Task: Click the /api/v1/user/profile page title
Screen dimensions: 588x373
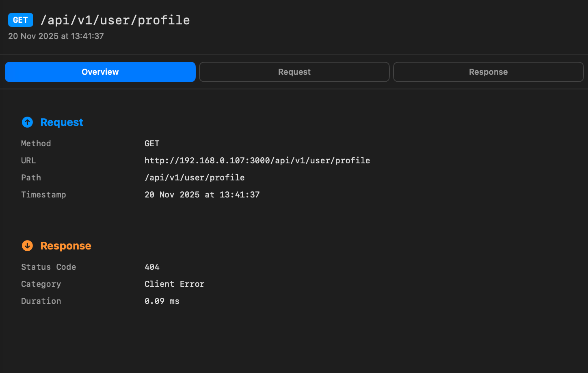Action: pos(115,20)
